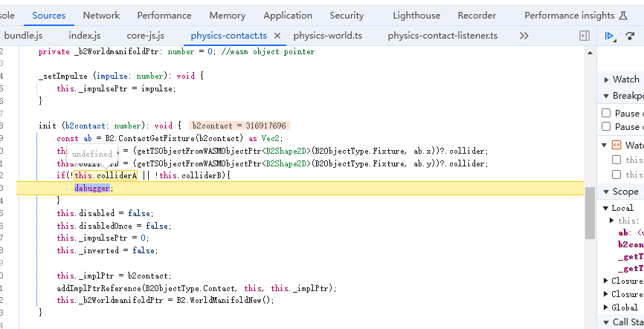
Task: Toggle the debugger sidebar pane icon
Action: coord(585,36)
